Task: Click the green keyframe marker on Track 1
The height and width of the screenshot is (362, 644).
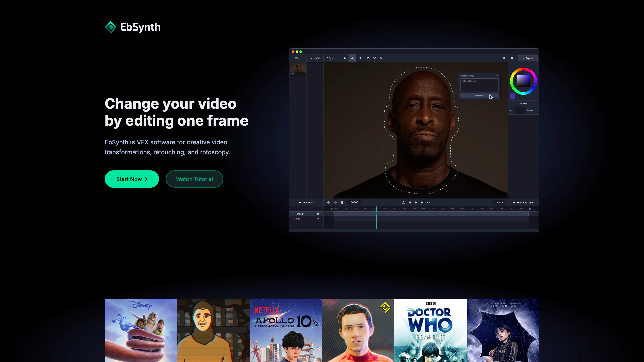Action: tap(376, 214)
